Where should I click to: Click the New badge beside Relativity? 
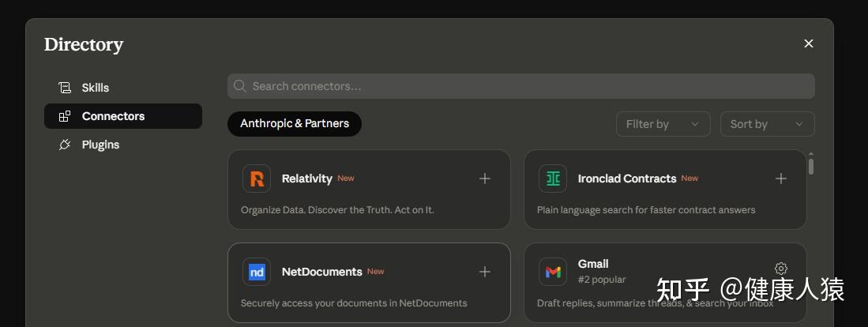click(346, 179)
